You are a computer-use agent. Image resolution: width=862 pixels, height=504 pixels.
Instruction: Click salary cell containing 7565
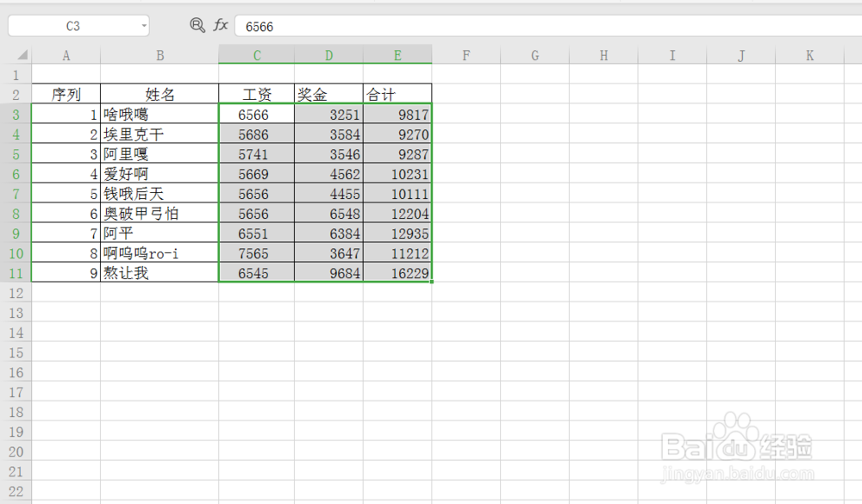(257, 252)
